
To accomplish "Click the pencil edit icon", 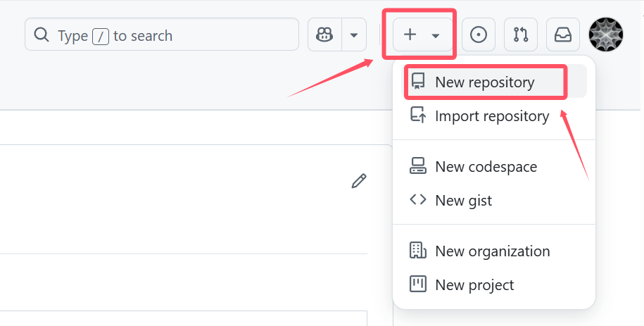I will (x=359, y=181).
